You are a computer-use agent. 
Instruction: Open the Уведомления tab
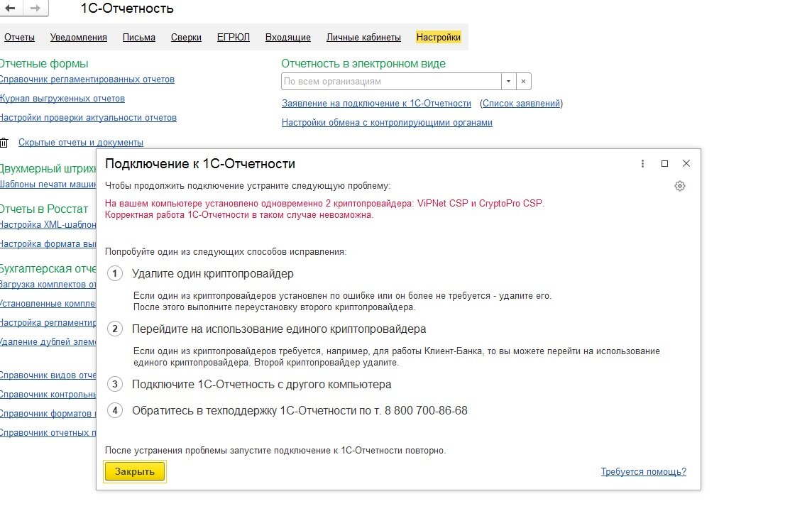pos(79,38)
